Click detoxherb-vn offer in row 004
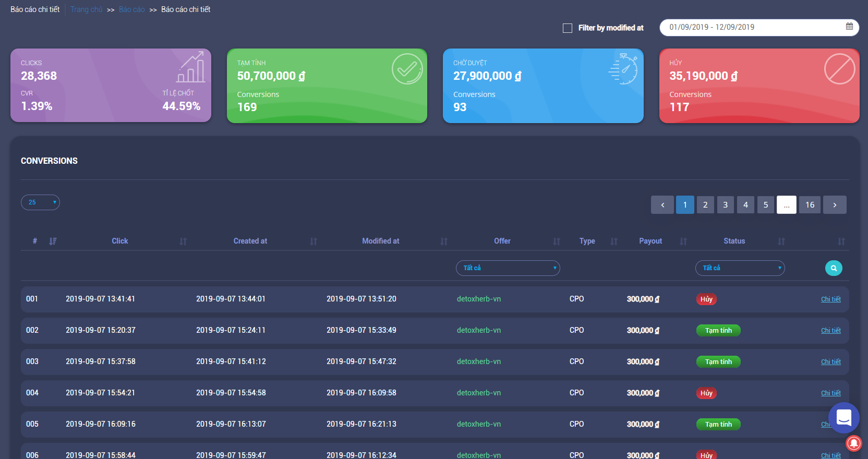The image size is (868, 459). click(479, 393)
